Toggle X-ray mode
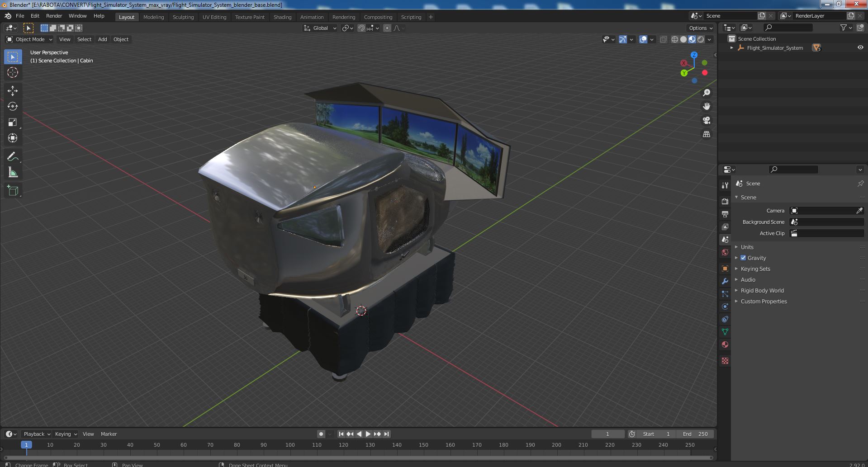Image resolution: width=868 pixels, height=467 pixels. coord(663,39)
